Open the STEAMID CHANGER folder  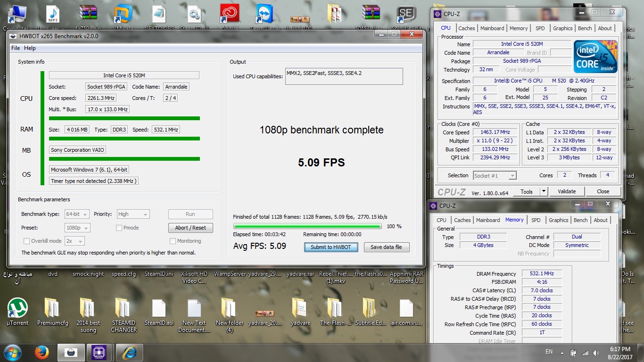[124, 315]
